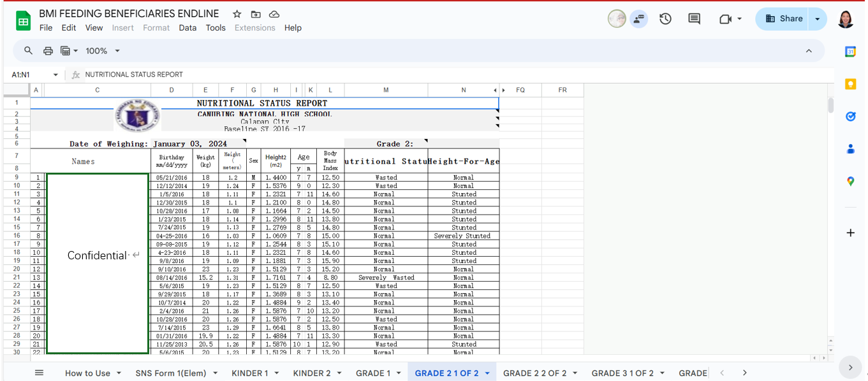The height and width of the screenshot is (381, 868).
Task: Click the search menus magnifier icon
Action: pos(28,51)
